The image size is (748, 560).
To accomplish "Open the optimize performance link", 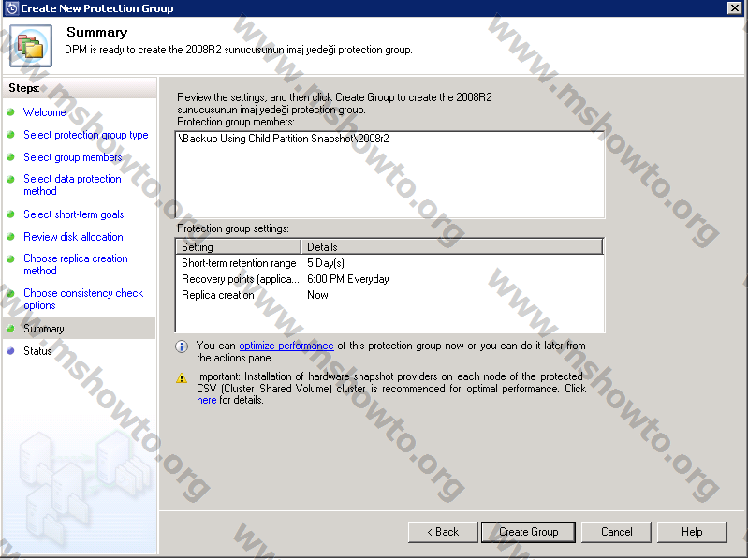I will pyautogui.click(x=286, y=346).
